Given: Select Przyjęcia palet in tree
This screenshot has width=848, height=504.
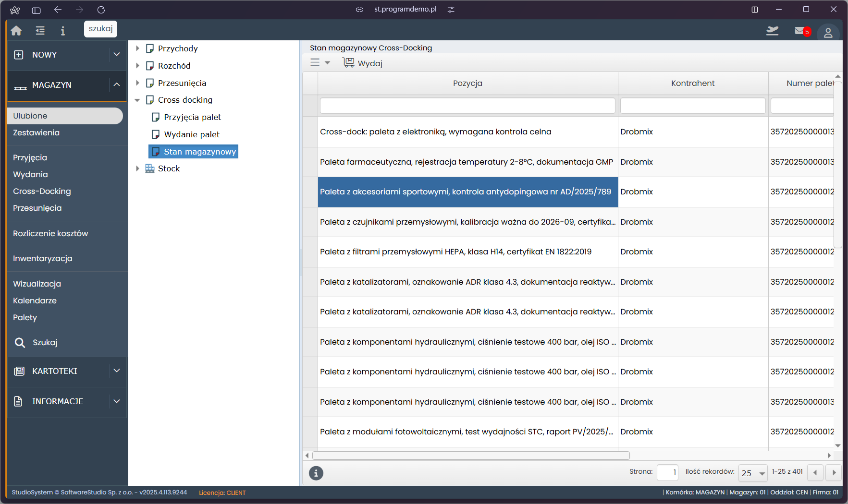Looking at the screenshot, I should click(192, 117).
